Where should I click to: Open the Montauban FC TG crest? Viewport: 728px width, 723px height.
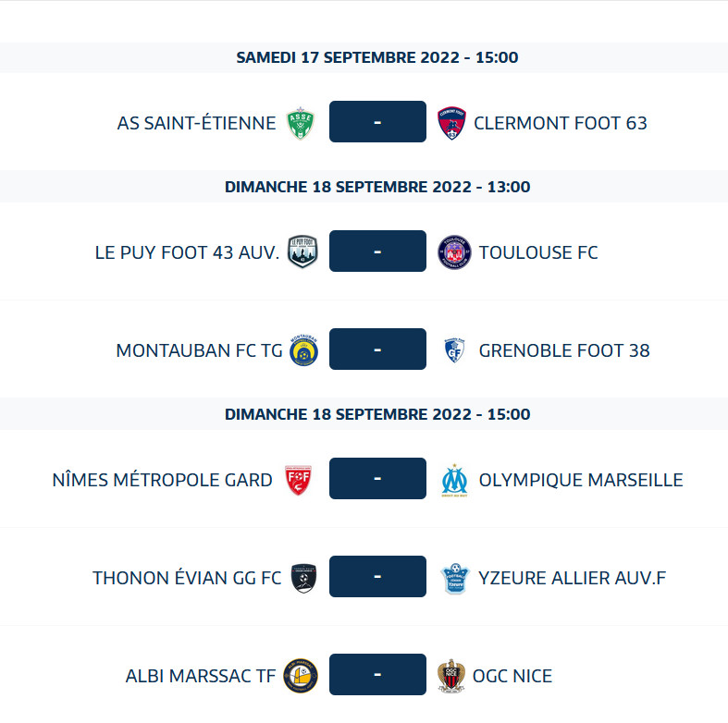click(x=302, y=350)
